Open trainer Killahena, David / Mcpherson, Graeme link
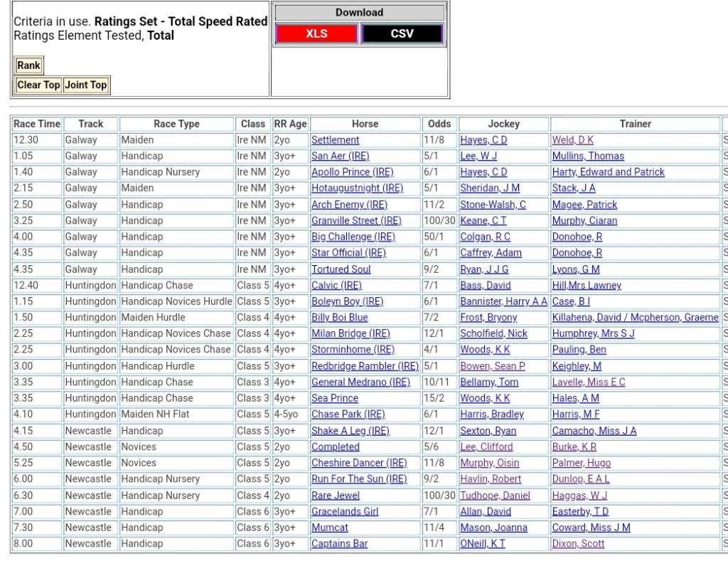This screenshot has height=563, width=728. point(635,318)
